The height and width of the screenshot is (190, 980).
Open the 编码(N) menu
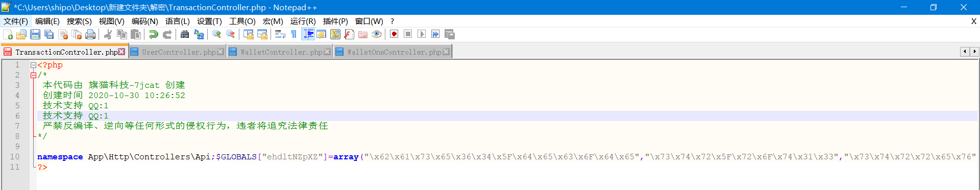pyautogui.click(x=145, y=21)
